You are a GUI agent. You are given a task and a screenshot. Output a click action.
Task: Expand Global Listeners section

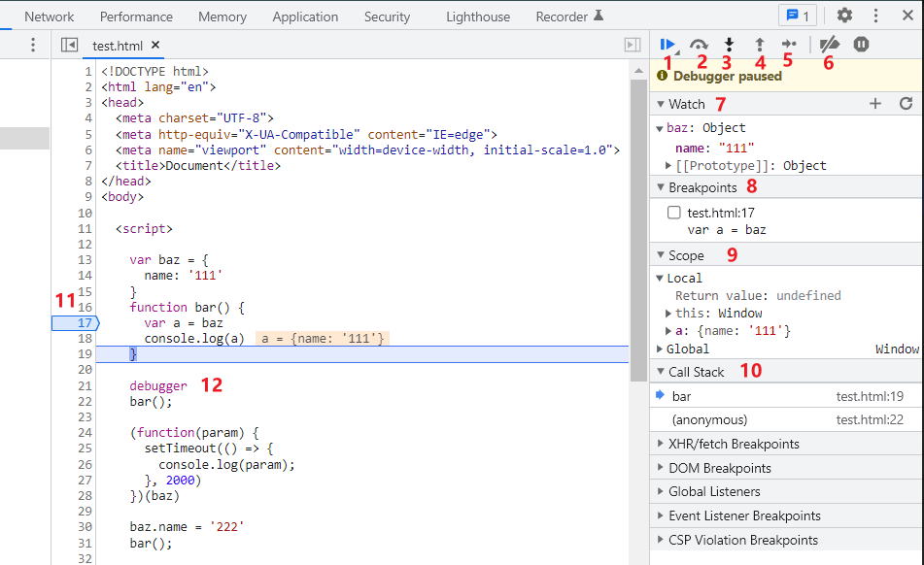661,491
